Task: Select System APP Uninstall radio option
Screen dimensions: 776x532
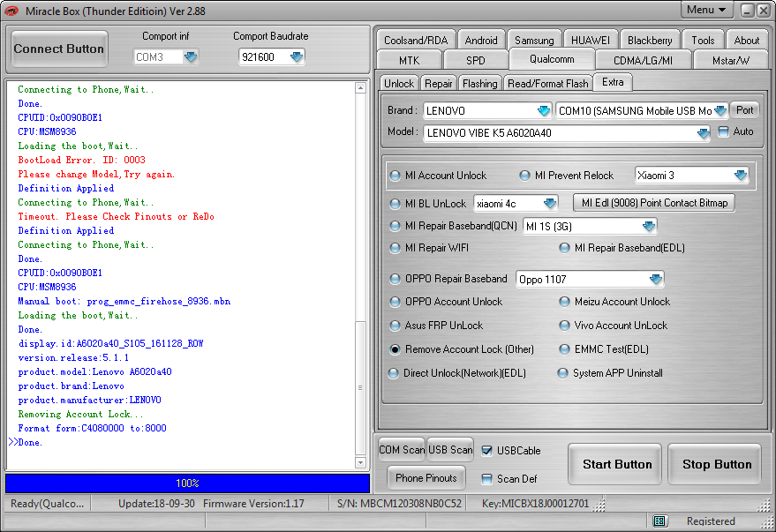Action: click(562, 373)
